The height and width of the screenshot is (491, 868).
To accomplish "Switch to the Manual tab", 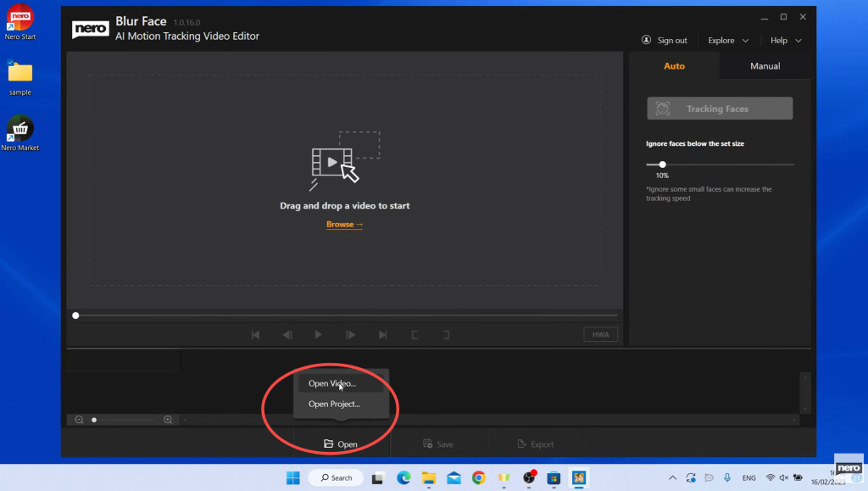I will tap(765, 66).
